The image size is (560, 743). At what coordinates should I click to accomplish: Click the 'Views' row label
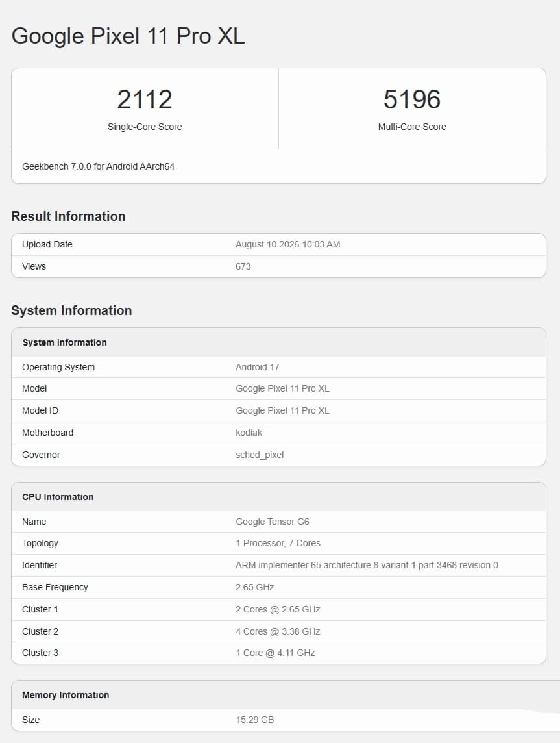click(x=34, y=266)
